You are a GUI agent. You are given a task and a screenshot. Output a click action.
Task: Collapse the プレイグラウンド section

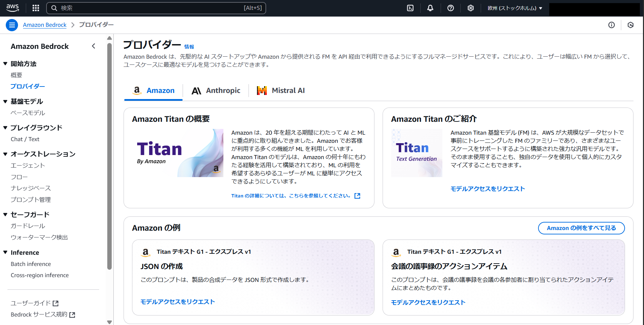coord(5,128)
